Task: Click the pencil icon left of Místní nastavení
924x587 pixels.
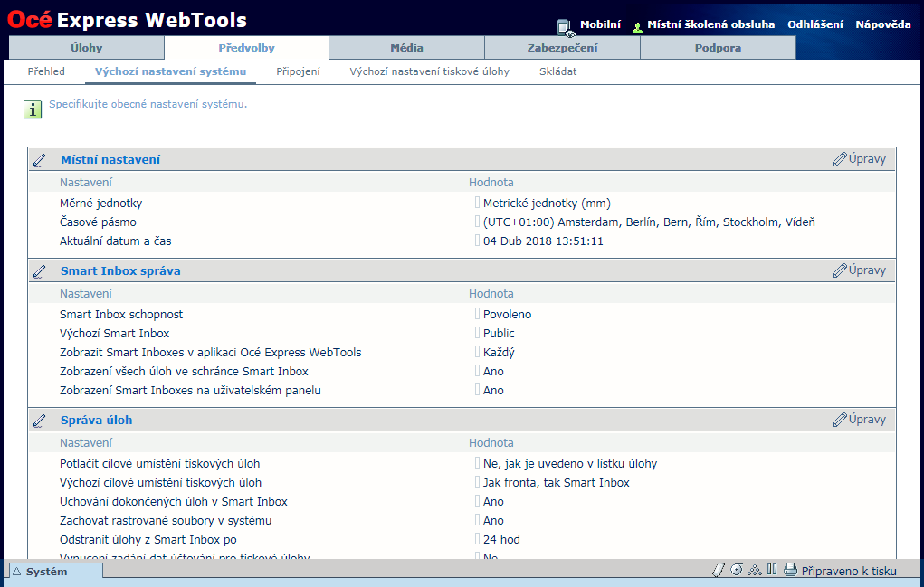Action: (x=40, y=160)
